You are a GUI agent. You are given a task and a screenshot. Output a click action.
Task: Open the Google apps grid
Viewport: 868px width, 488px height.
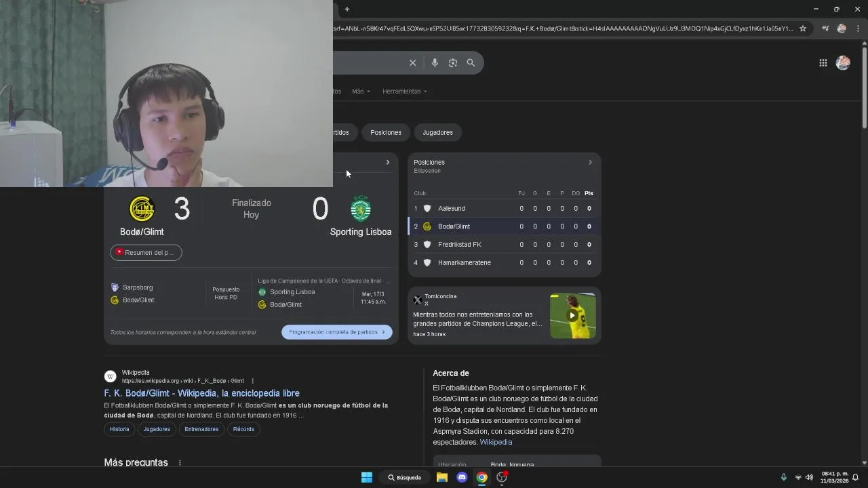[823, 62]
